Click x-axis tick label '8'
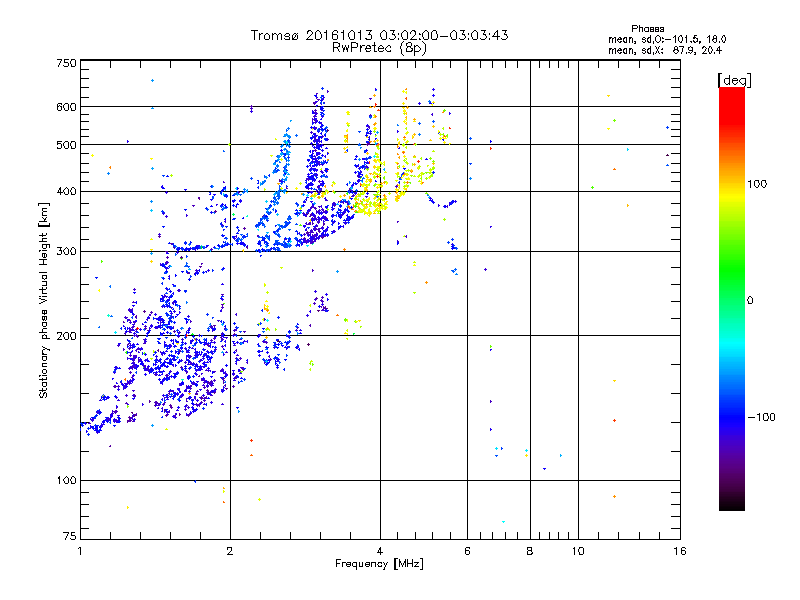800x600 pixels. [x=530, y=551]
